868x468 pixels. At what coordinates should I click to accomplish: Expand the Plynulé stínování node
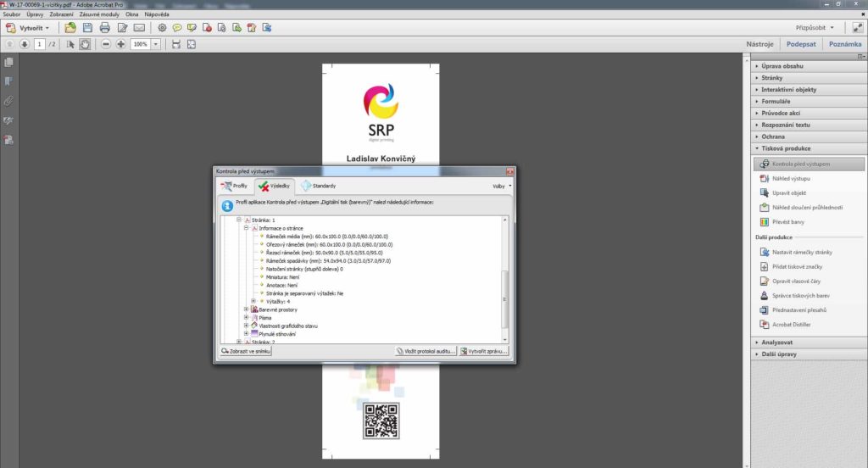[x=247, y=334]
